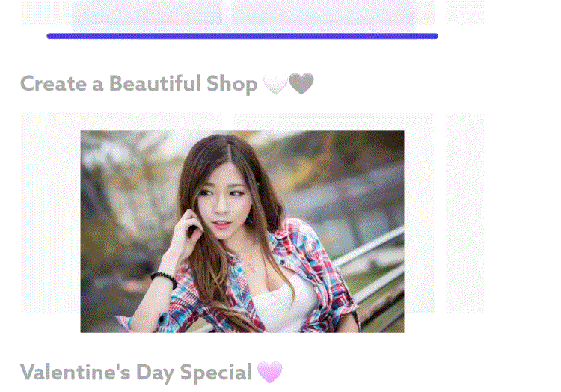This screenshot has width=561, height=392.
Task: Click the gray heart emoji beside the white heart
Action: tap(301, 83)
